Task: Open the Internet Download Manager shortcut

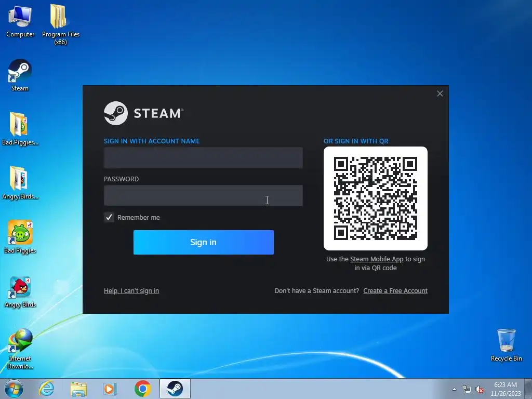Action: coord(20,349)
